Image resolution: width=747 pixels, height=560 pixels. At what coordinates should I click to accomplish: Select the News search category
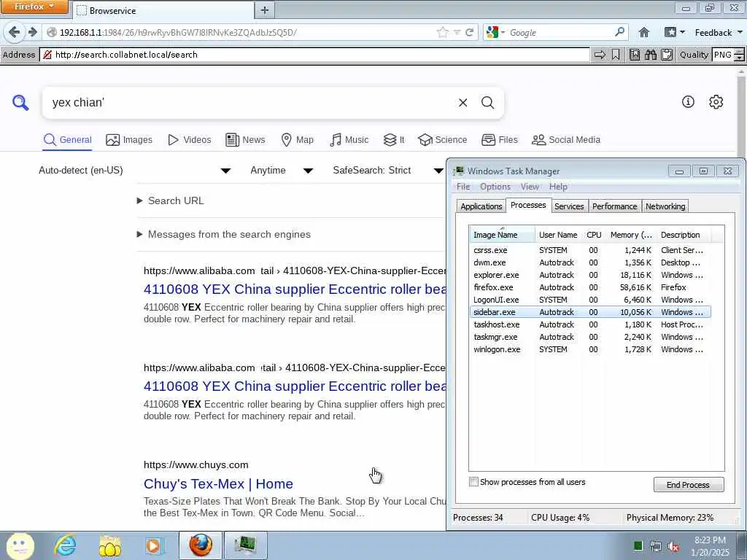click(x=245, y=140)
